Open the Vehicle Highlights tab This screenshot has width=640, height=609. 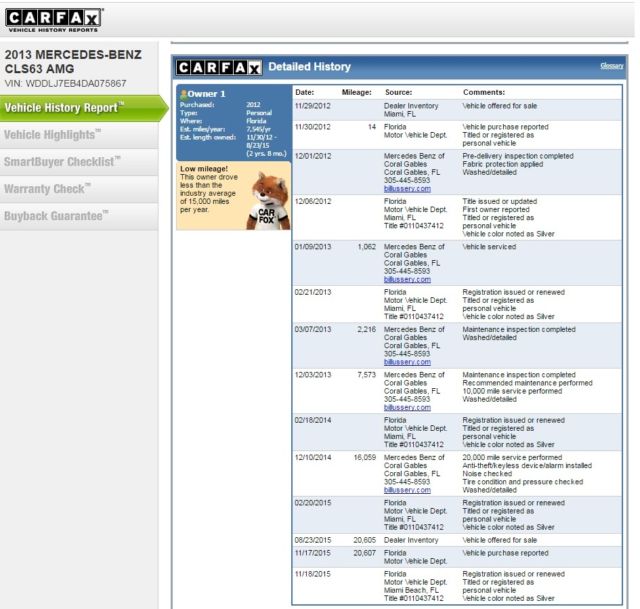click(x=79, y=135)
